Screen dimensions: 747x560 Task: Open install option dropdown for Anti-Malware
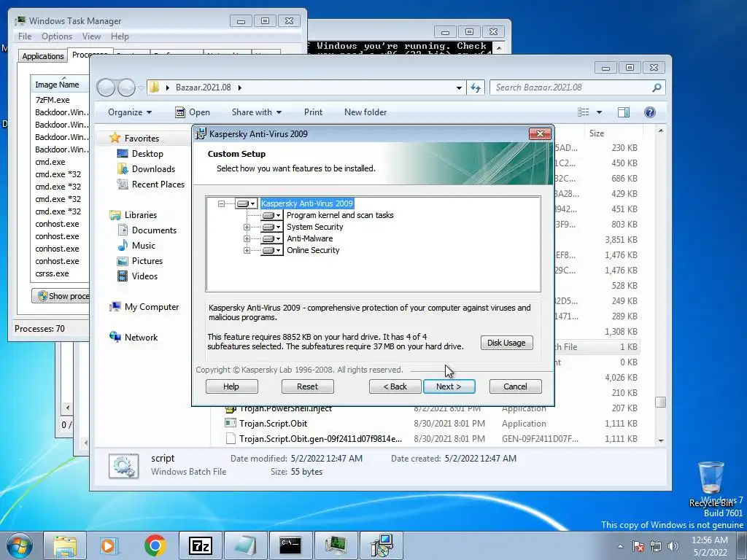point(272,238)
